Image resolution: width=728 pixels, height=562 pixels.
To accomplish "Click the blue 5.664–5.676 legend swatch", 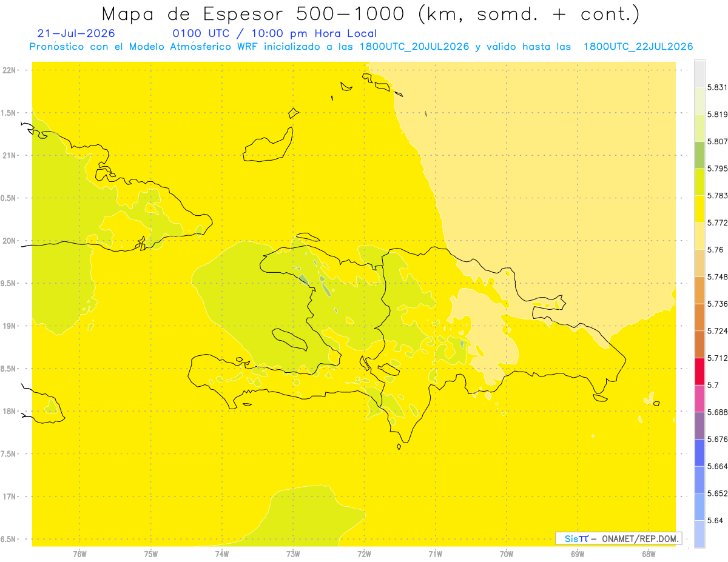I will click(x=699, y=452).
